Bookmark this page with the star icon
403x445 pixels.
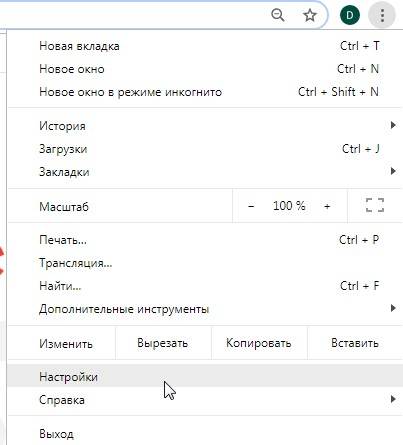310,15
